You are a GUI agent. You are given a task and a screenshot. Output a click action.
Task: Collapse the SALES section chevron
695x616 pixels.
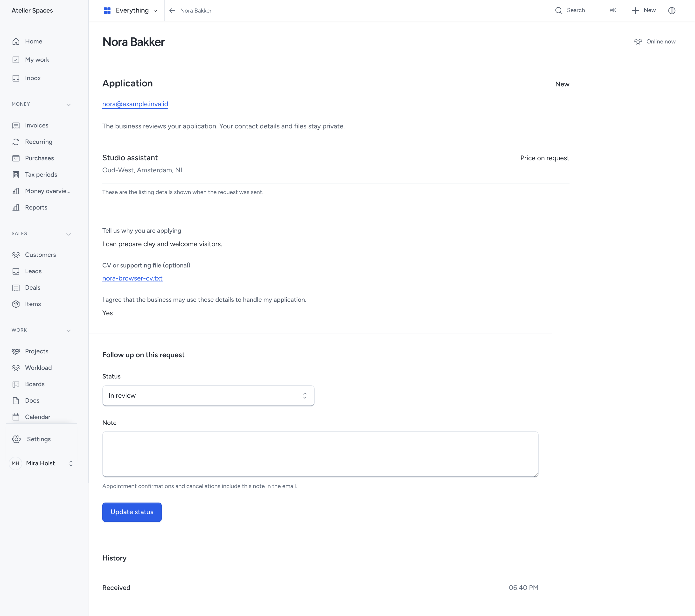pos(68,234)
